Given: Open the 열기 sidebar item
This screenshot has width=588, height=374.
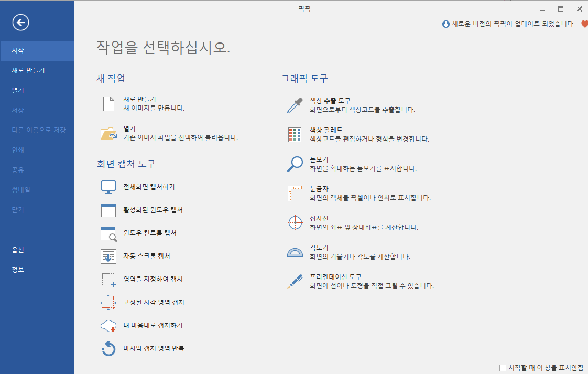Looking at the screenshot, I should click(37, 91).
